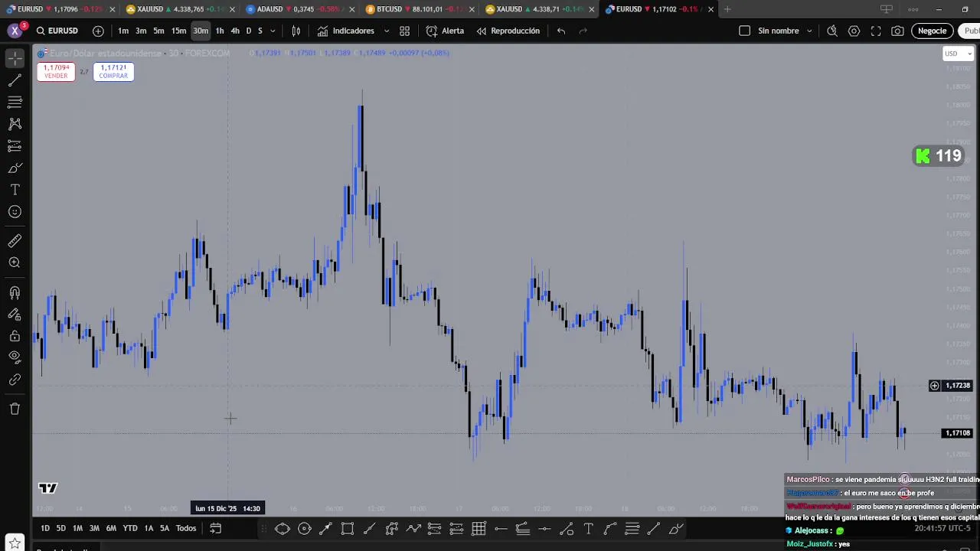The image size is (980, 551).
Task: Set date range to Todos
Action: (186, 528)
